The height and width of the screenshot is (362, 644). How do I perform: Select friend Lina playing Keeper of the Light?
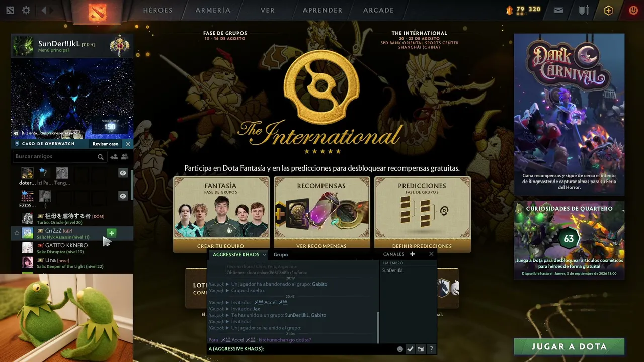tap(72, 263)
